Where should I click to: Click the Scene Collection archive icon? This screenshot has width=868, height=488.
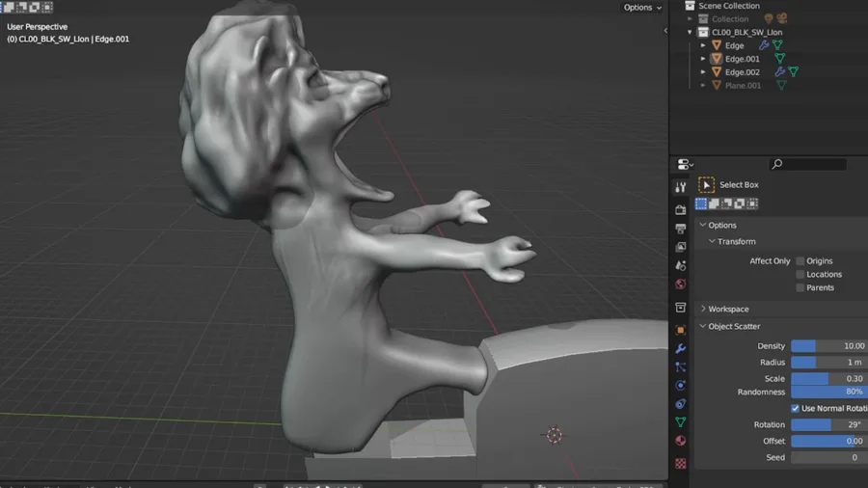(690, 6)
